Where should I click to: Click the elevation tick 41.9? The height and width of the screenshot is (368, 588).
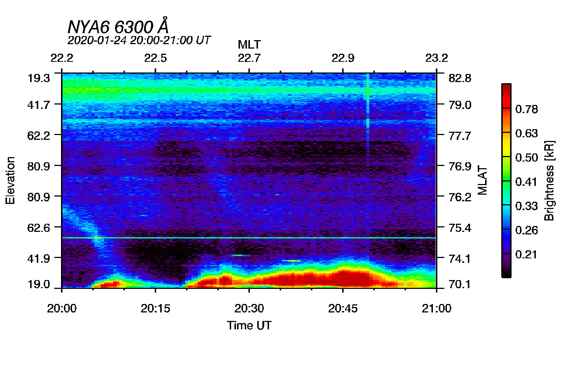[x=39, y=258]
